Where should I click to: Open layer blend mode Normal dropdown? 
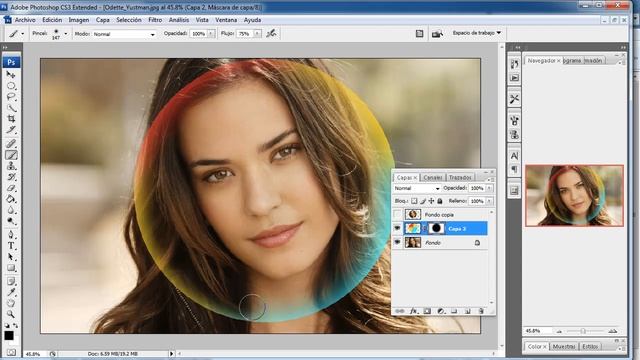[417, 188]
